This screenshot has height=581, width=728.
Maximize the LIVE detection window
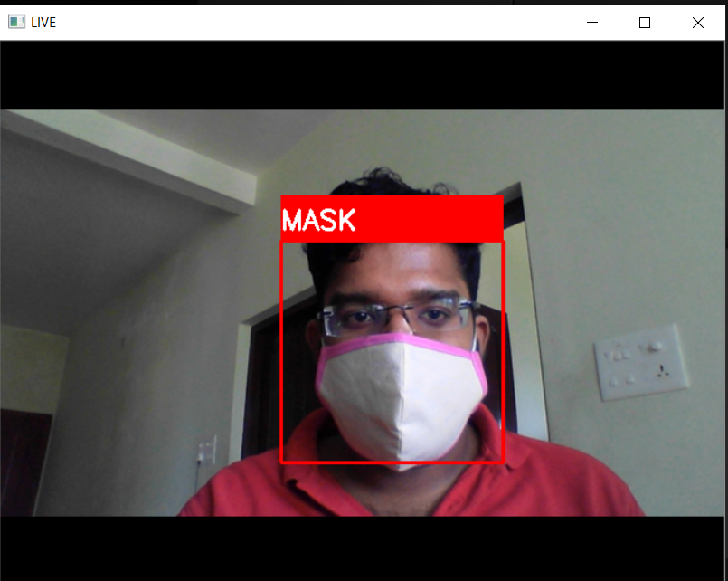tap(644, 22)
